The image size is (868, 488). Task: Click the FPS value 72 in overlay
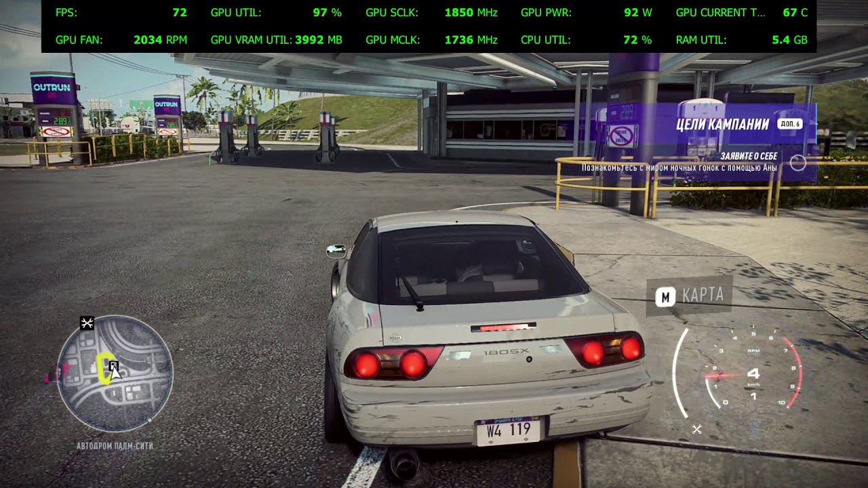179,12
